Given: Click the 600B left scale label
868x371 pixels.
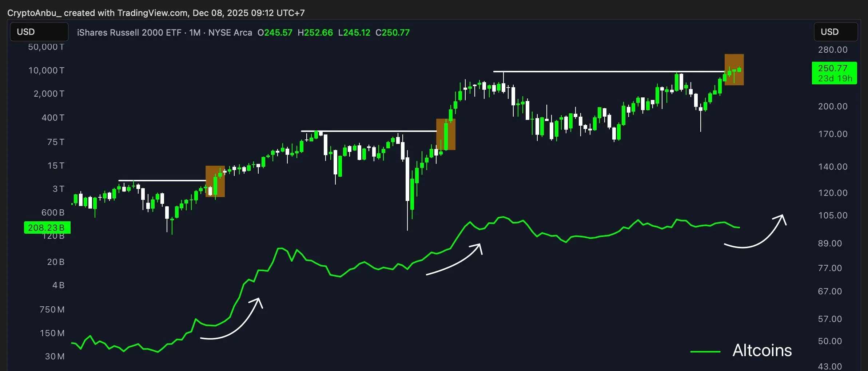Looking at the screenshot, I should 53,213.
